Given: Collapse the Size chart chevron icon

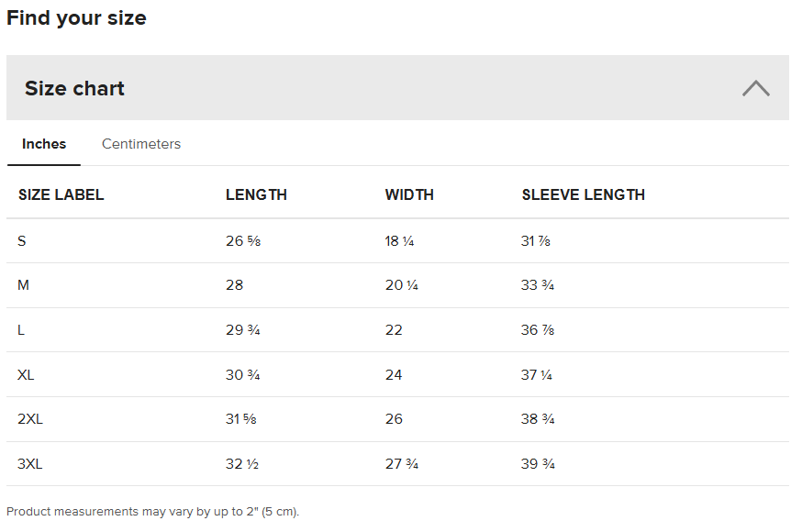Looking at the screenshot, I should click(x=755, y=88).
